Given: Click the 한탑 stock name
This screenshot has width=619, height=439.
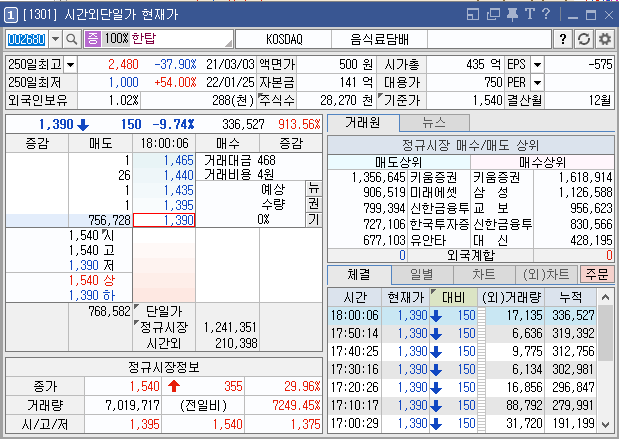Looking at the screenshot, I should (x=144, y=38).
